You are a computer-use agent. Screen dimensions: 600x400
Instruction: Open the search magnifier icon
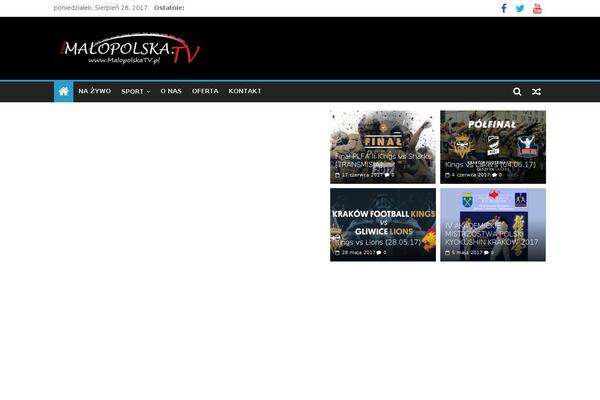coord(517,91)
